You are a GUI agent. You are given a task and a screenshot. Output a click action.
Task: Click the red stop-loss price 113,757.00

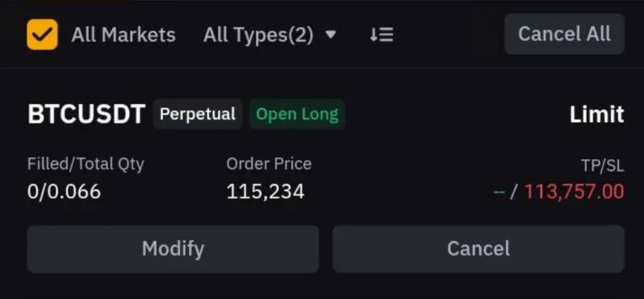[x=575, y=192]
